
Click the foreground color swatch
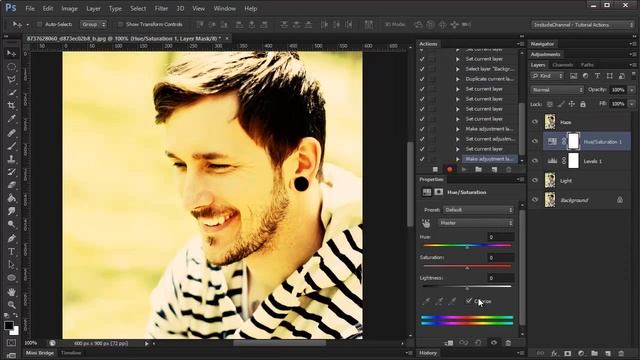[x=8, y=325]
